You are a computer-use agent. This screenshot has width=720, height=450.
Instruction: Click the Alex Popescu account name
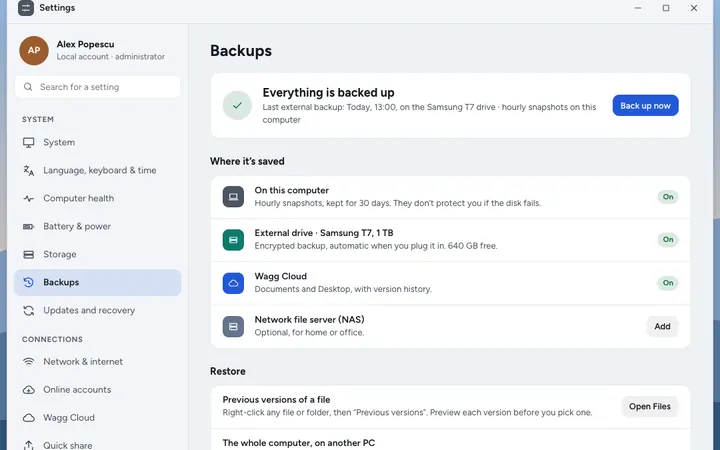(85, 44)
